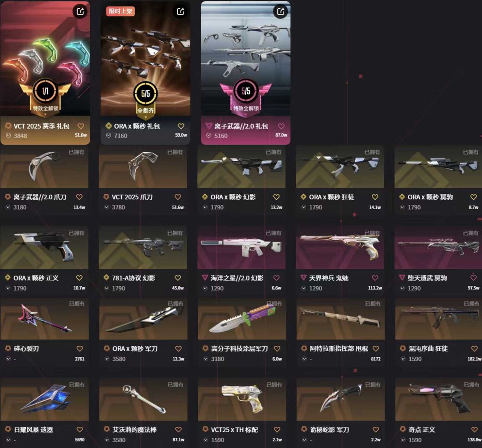Share the VCT 2025 赛季 礼包 bundle
Viewport: 482px width, 448px height.
(80, 12)
